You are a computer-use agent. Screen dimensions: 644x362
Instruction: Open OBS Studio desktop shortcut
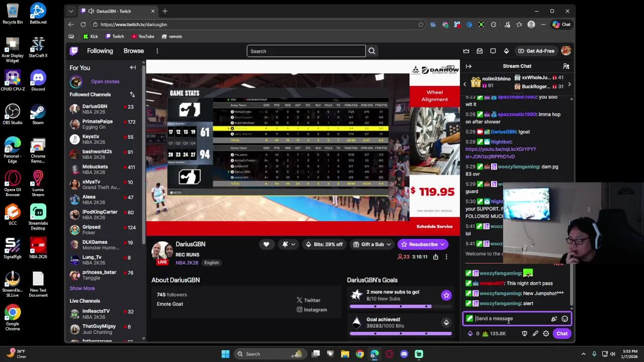tap(13, 114)
